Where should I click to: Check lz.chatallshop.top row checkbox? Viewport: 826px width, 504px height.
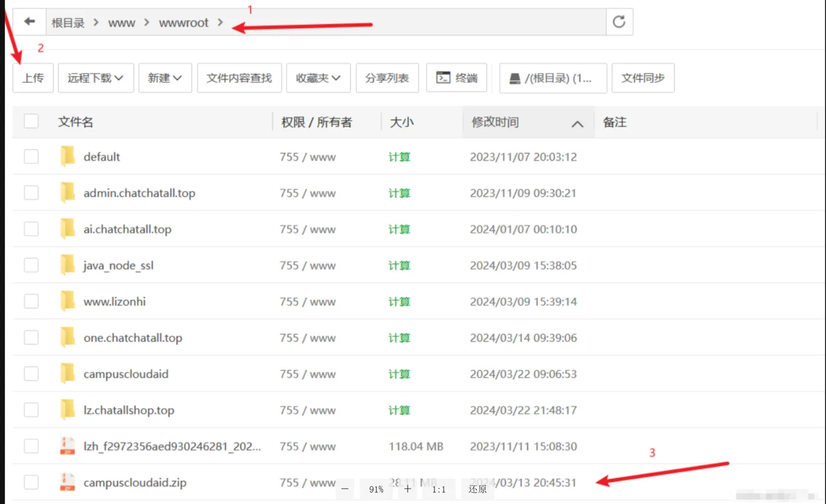pos(31,410)
